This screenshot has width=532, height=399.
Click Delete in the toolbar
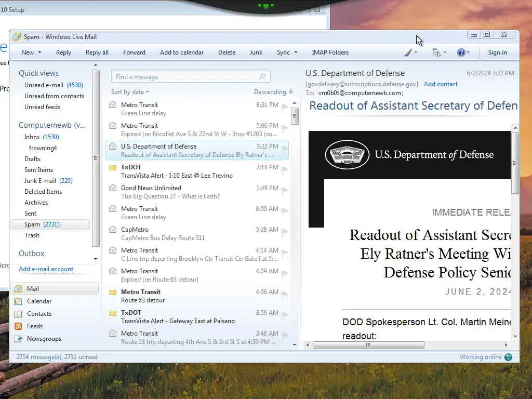tap(227, 52)
